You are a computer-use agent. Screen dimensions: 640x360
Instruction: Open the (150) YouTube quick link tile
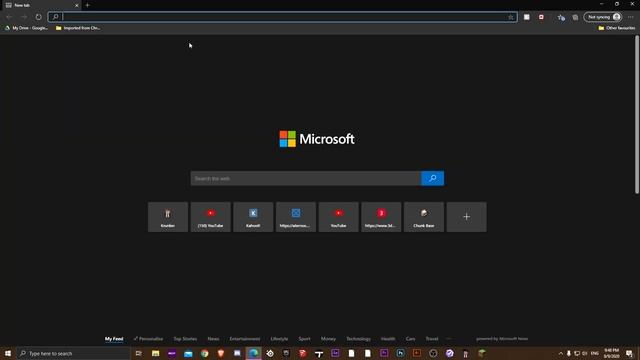pos(211,217)
